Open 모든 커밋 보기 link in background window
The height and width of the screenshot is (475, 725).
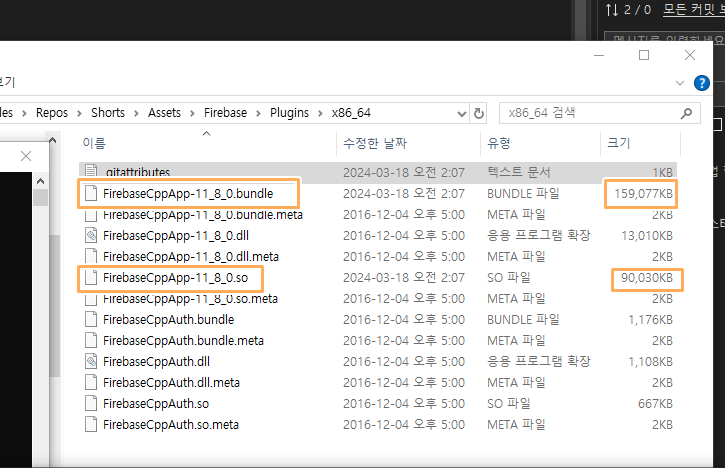694,9
